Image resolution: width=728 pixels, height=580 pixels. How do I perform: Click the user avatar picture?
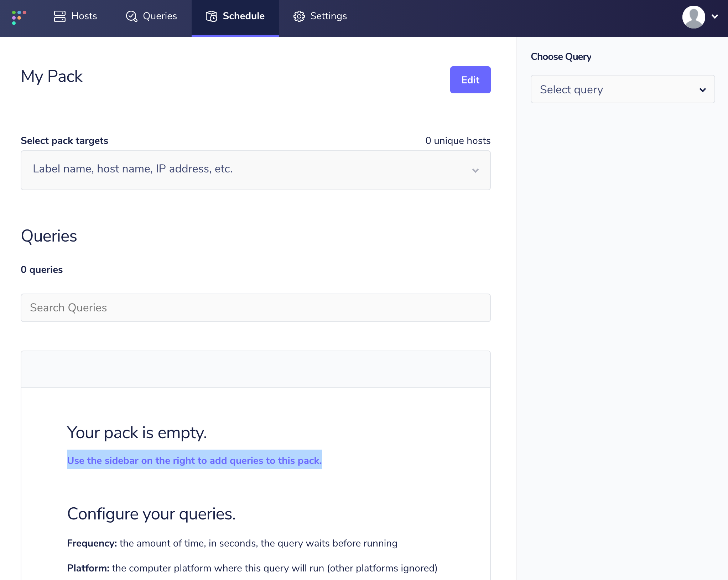(x=693, y=16)
